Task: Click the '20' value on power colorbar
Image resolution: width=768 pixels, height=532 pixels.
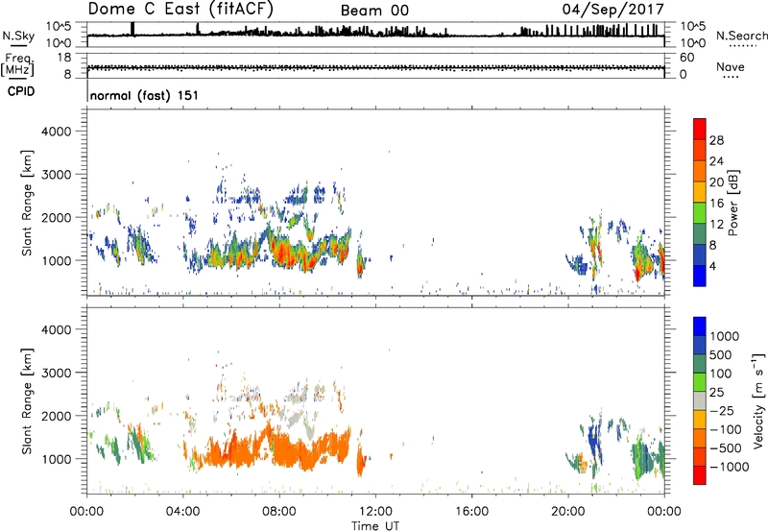Action: click(x=716, y=182)
